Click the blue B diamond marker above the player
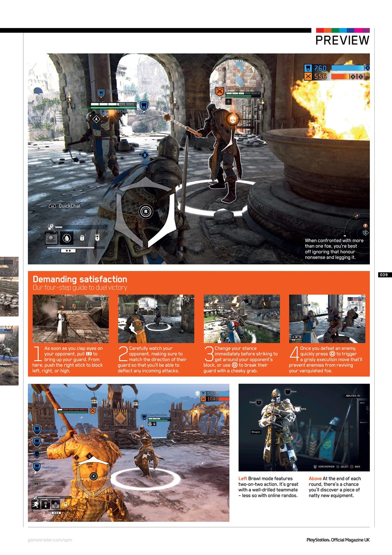The image size is (392, 555). 145,155
